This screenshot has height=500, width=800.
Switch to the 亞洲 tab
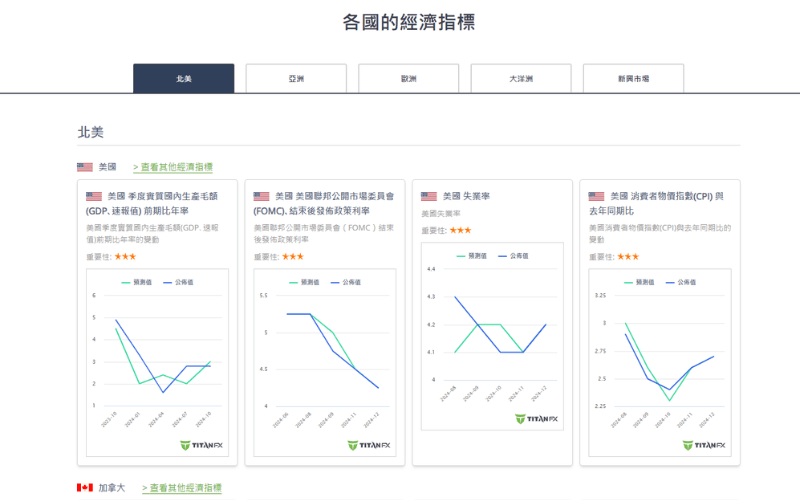point(296,79)
